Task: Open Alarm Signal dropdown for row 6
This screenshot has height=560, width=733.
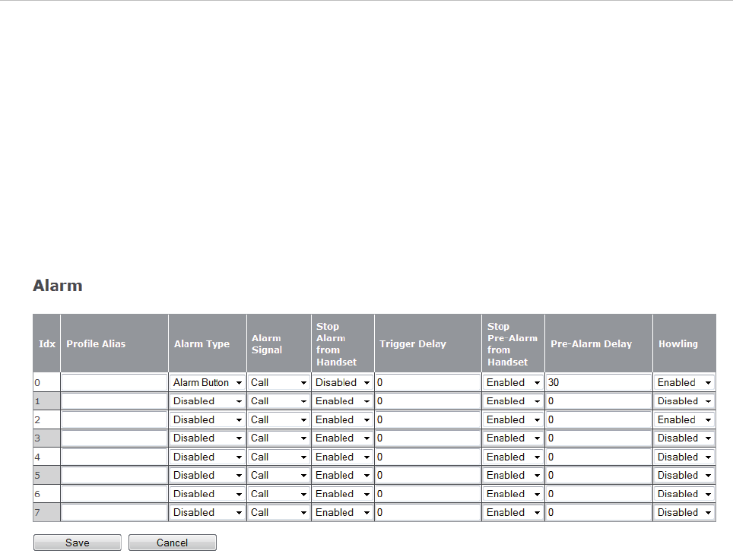Action: [x=278, y=494]
